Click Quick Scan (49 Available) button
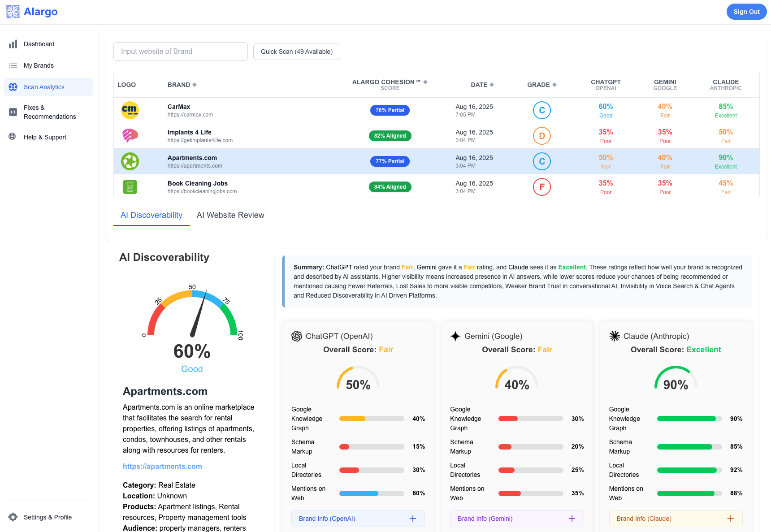Viewport: 771px width, 532px height. (x=297, y=52)
